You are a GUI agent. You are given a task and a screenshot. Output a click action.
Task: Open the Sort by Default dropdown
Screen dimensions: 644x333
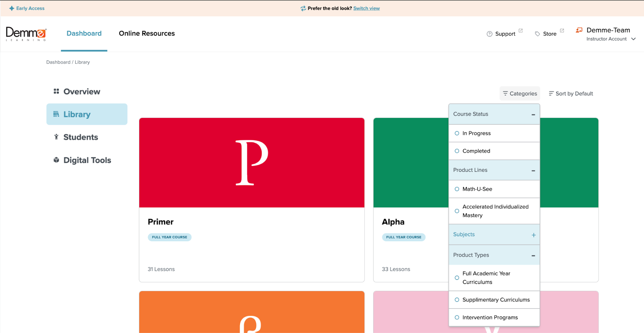pyautogui.click(x=571, y=93)
